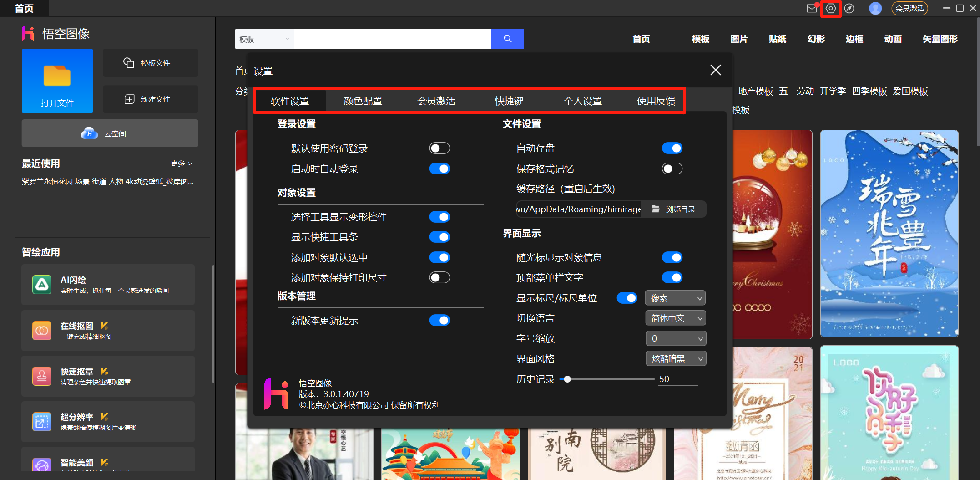Open the 快速抠章 stamp icon

tap(42, 376)
